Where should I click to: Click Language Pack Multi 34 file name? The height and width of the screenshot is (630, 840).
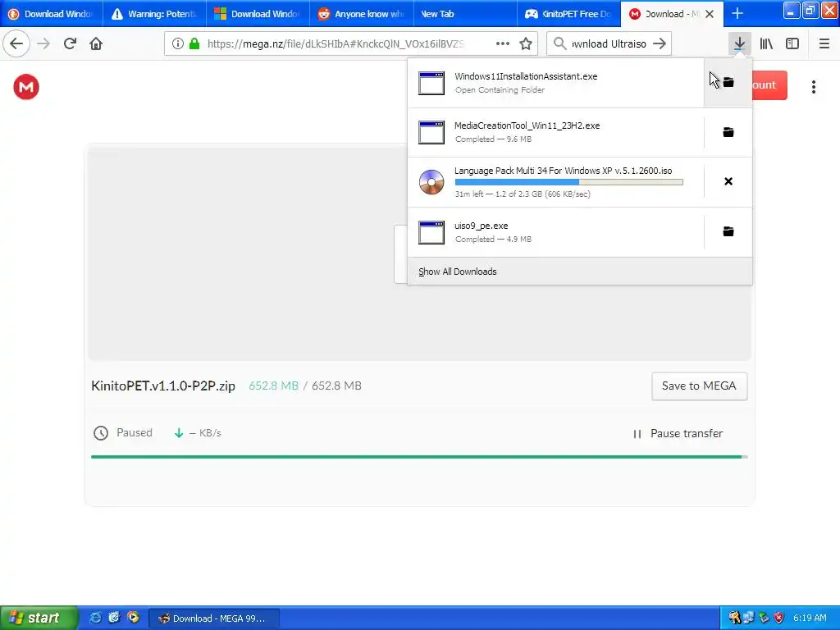pyautogui.click(x=563, y=171)
